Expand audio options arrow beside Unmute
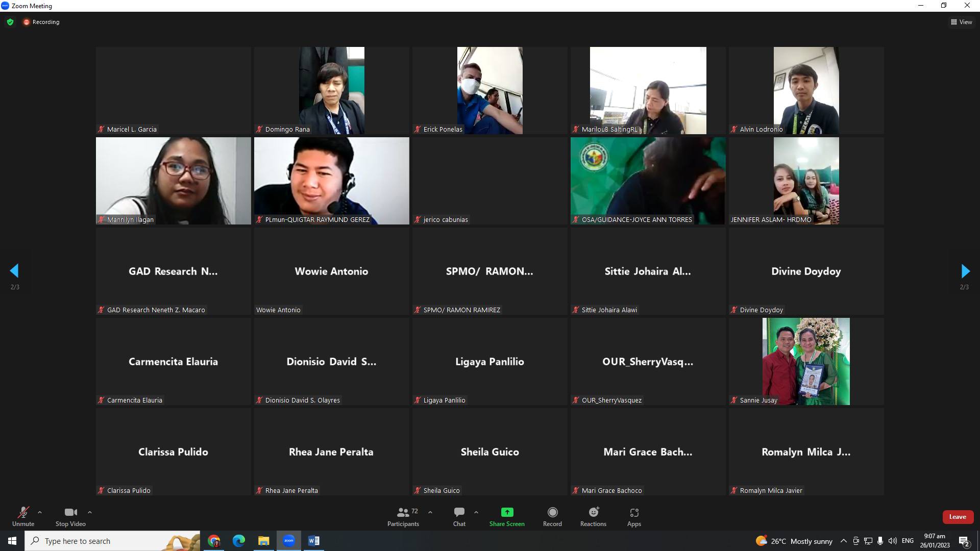Image resolution: width=980 pixels, height=551 pixels. pyautogui.click(x=40, y=512)
